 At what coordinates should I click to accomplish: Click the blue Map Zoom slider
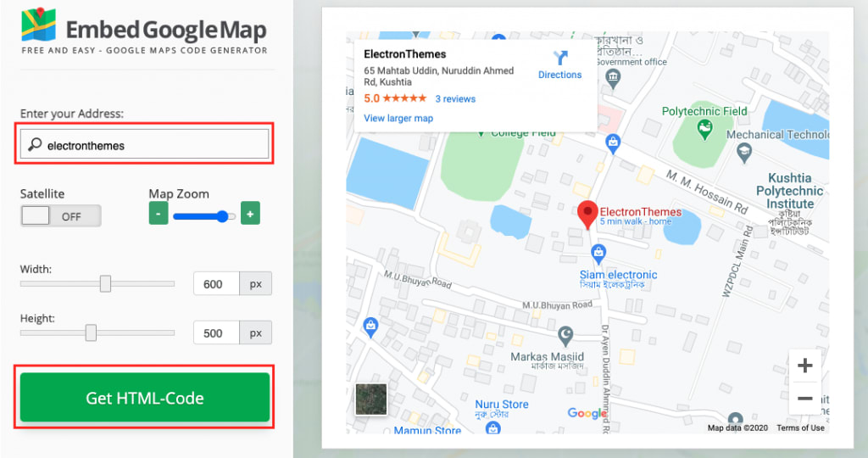point(204,216)
